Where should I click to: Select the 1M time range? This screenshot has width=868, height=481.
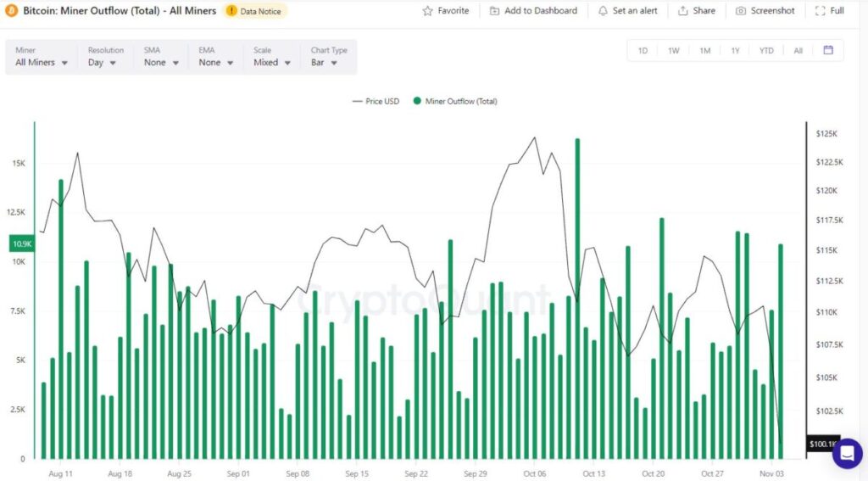coord(704,51)
